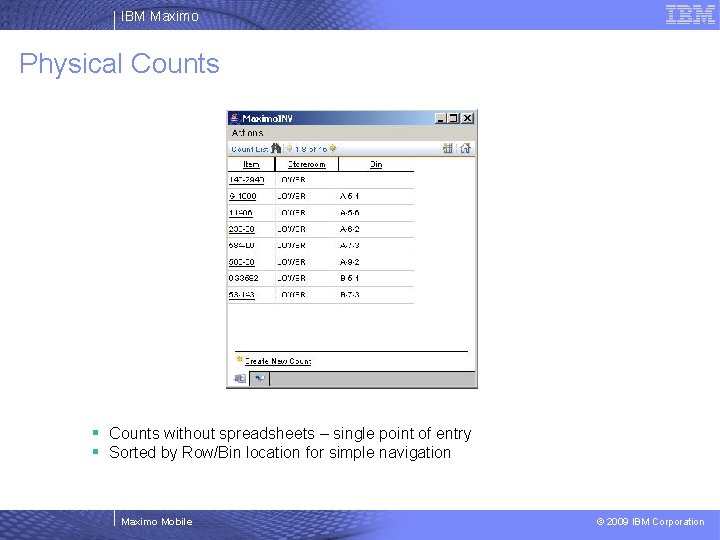The image size is (720, 540).
Task: Click the binoculars search icon beside Count List
Action: coord(276,148)
